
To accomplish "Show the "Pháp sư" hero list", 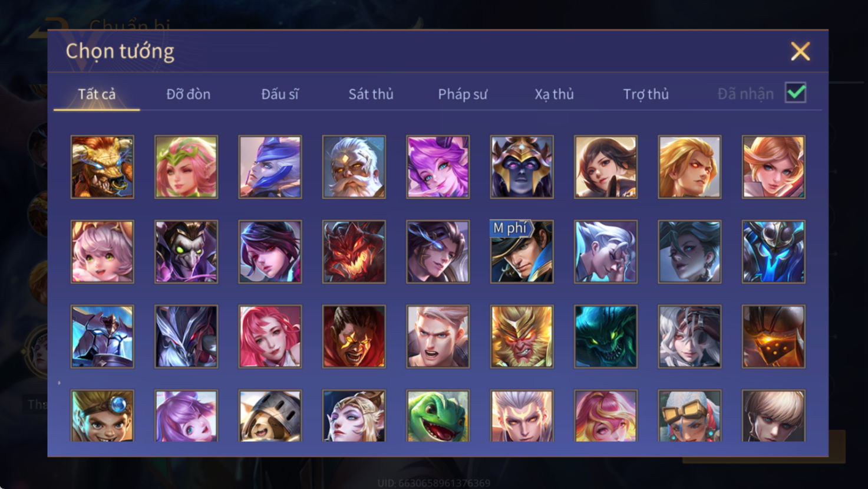I will tap(463, 94).
